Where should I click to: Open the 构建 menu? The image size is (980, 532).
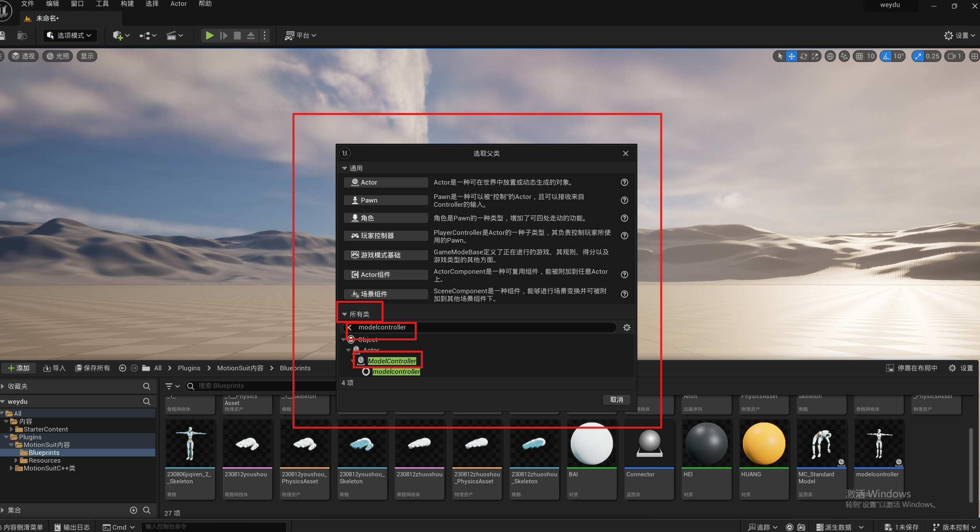(127, 4)
